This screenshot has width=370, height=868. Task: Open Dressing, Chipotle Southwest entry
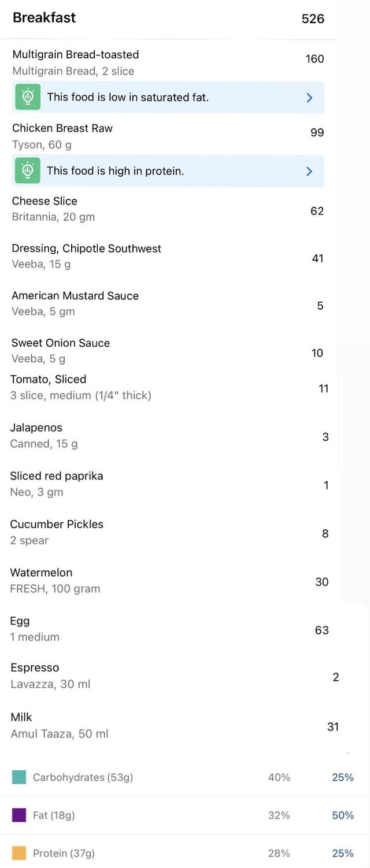point(168,256)
